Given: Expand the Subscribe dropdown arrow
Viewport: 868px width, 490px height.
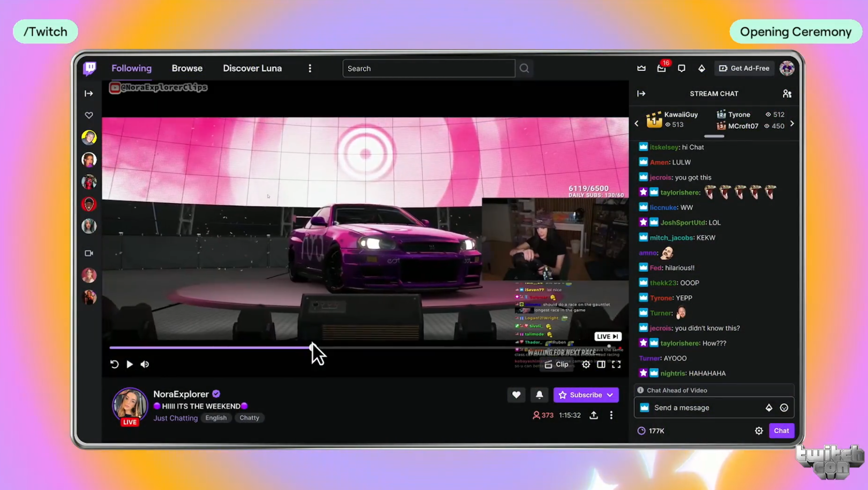Looking at the screenshot, I should 610,395.
